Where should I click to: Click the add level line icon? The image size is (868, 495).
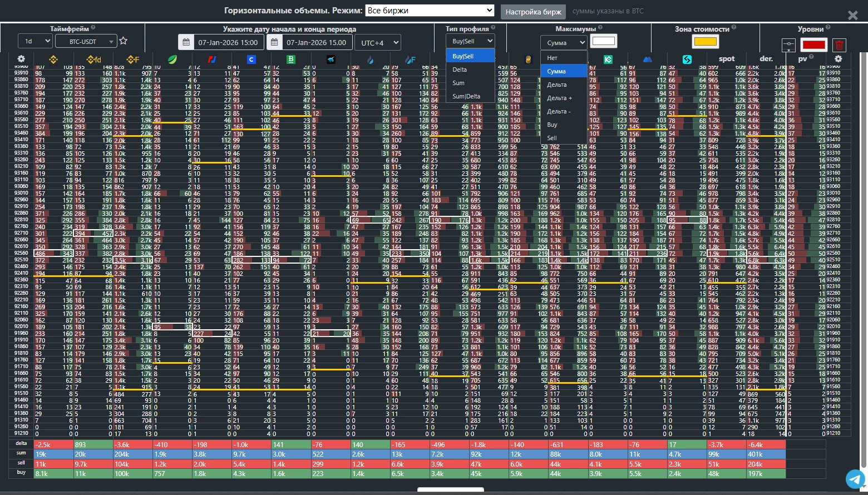point(788,44)
